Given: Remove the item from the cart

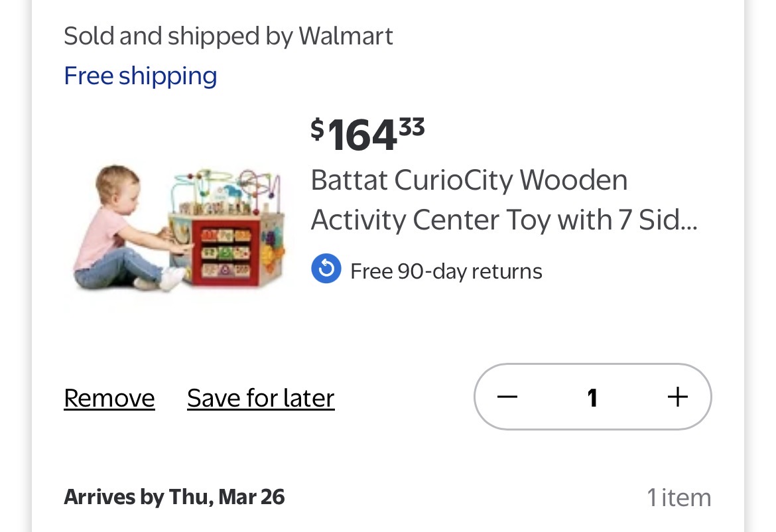Looking at the screenshot, I should click(109, 398).
